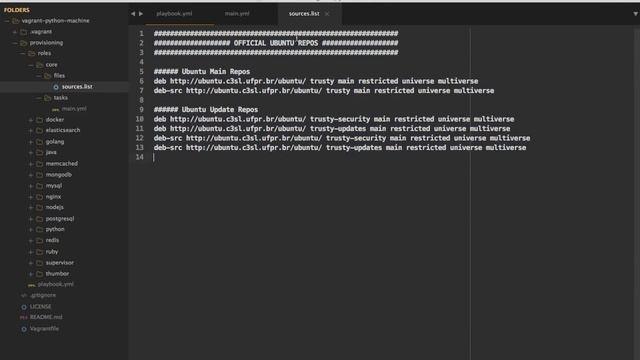Close the sources.list tab

click(327, 14)
